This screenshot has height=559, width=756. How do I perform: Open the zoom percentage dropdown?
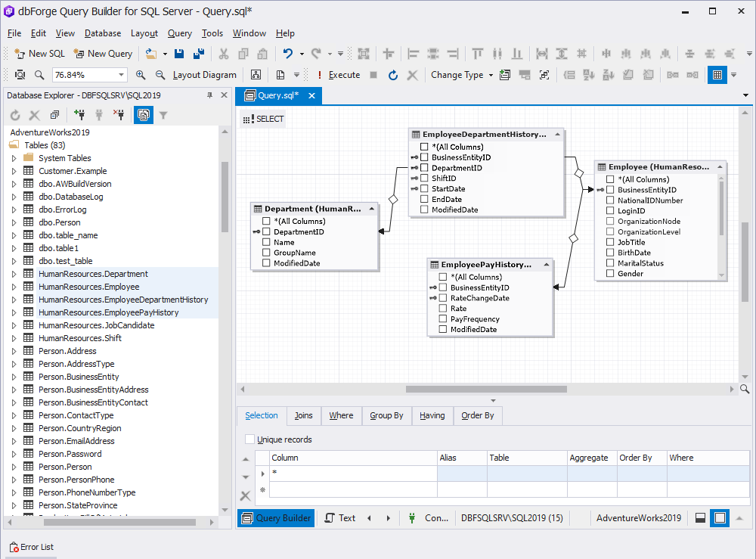[x=121, y=75]
